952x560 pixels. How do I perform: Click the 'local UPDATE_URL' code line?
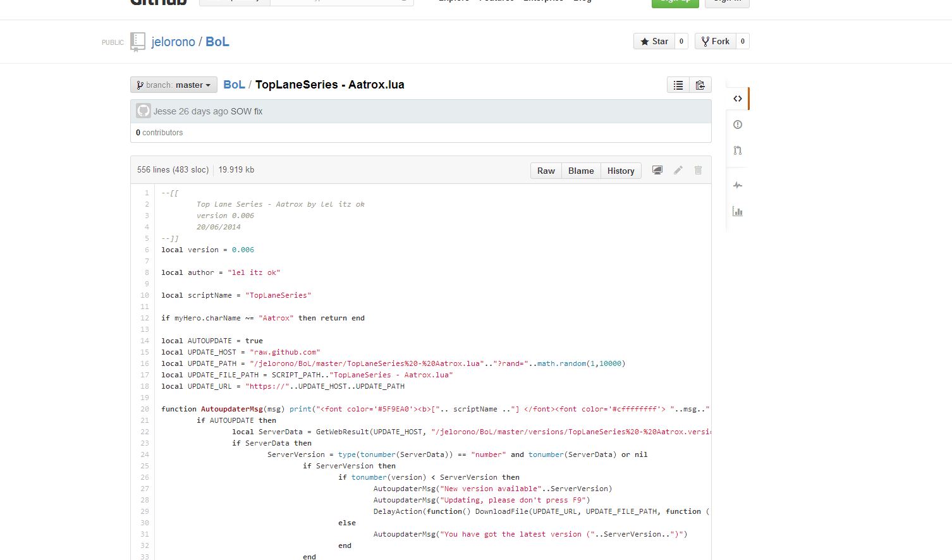tap(283, 386)
